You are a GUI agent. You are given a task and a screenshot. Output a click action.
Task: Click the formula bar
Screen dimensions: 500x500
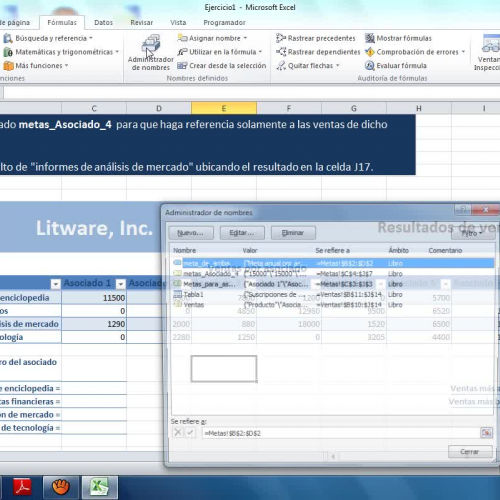coord(252,92)
